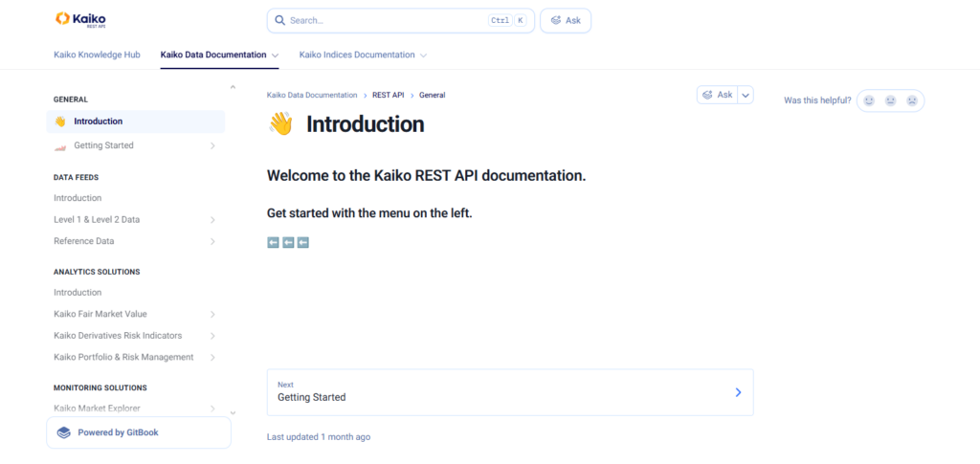Click Kaiko Data Documentation breadcrumb link

[312, 95]
